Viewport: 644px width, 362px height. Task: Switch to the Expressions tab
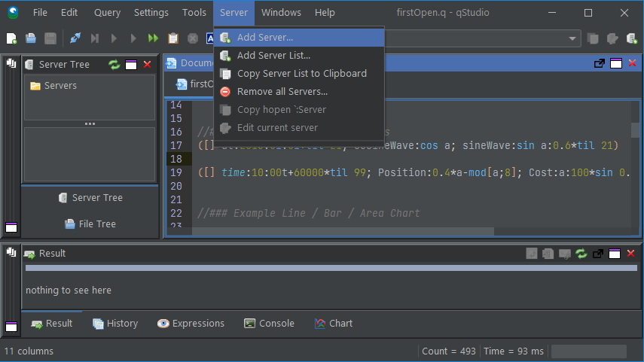click(x=191, y=324)
